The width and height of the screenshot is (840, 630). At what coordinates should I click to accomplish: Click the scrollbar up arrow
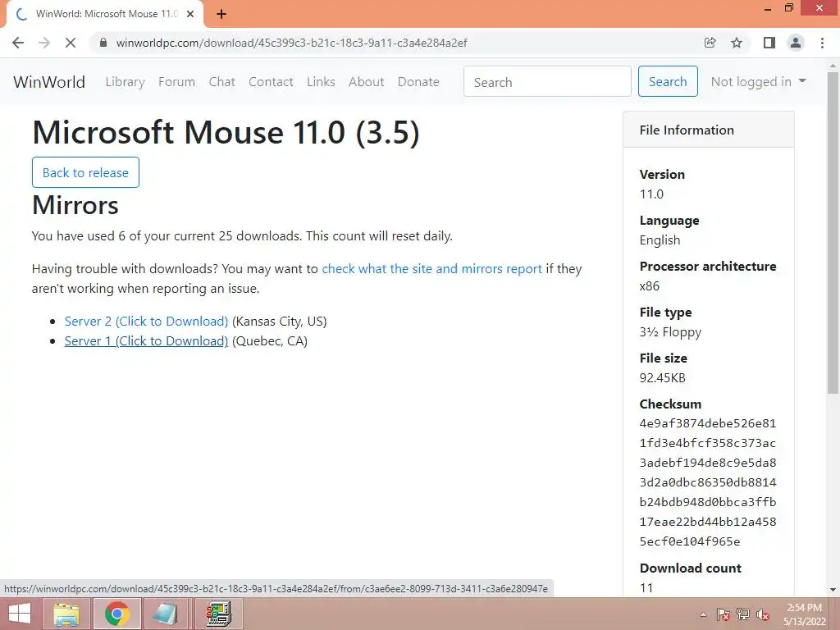coord(833,66)
